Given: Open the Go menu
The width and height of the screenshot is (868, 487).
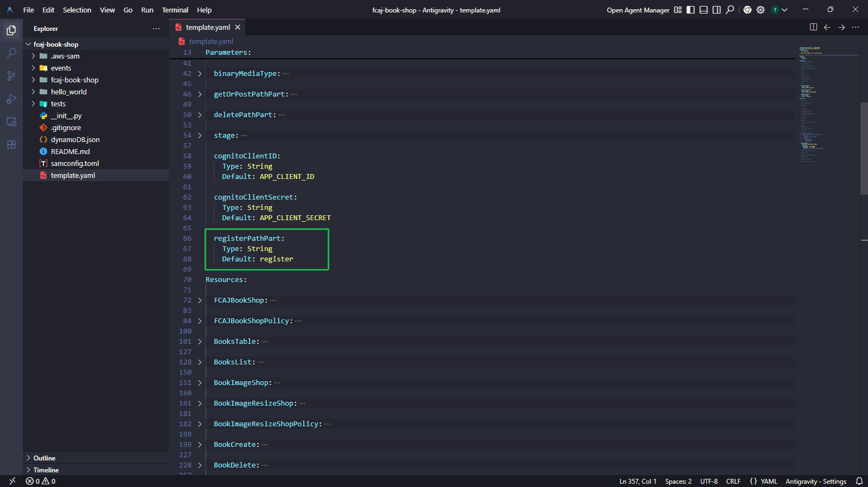Looking at the screenshot, I should pyautogui.click(x=128, y=10).
